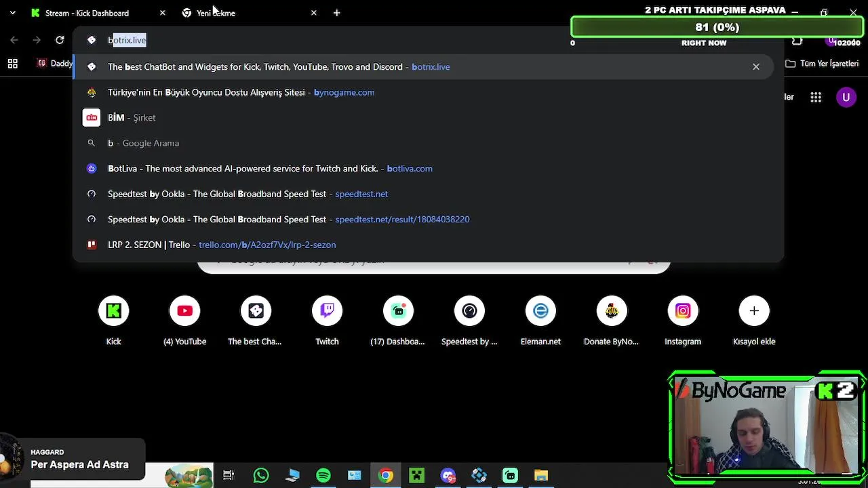Viewport: 868px width, 488px height.
Task: Expand the tab search chevron
Action: 13,13
